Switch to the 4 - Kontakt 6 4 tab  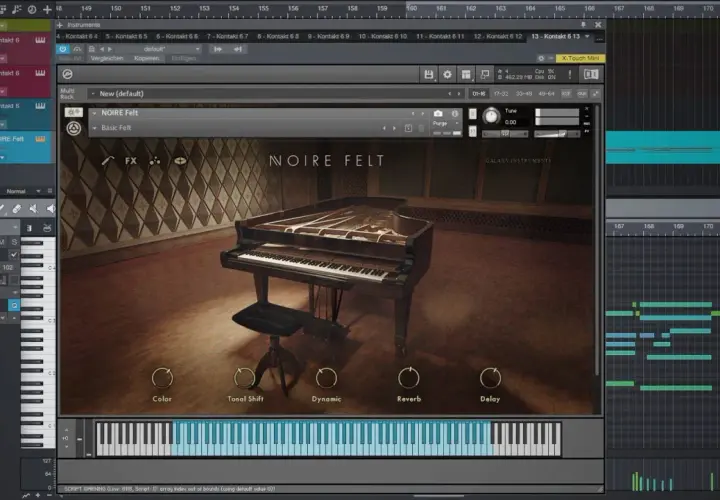point(77,36)
